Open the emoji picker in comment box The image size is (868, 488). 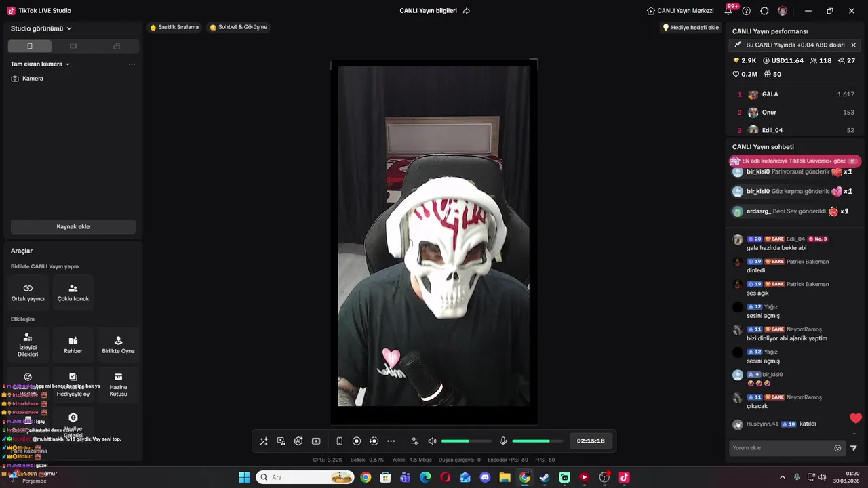click(837, 448)
